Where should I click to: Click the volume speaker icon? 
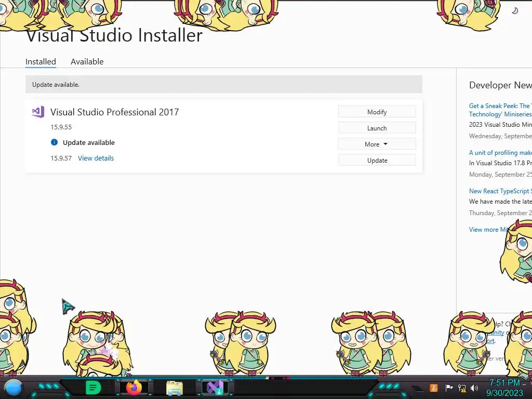point(474,388)
